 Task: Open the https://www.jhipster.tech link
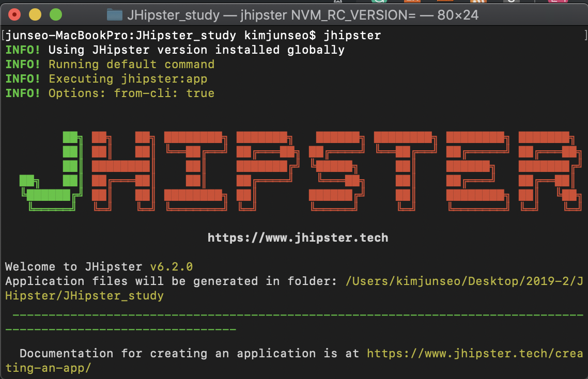coord(297,238)
